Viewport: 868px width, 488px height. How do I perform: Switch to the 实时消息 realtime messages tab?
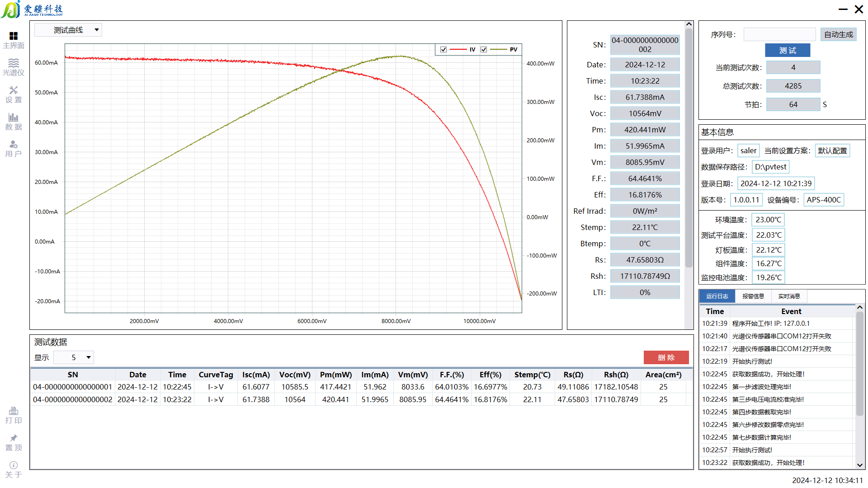pos(789,296)
